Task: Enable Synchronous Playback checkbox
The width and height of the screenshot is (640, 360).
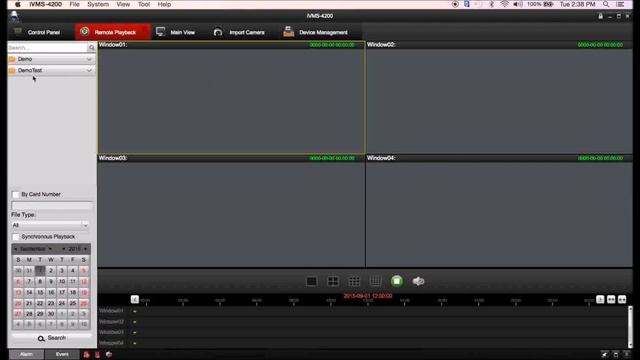Action: coord(16,237)
